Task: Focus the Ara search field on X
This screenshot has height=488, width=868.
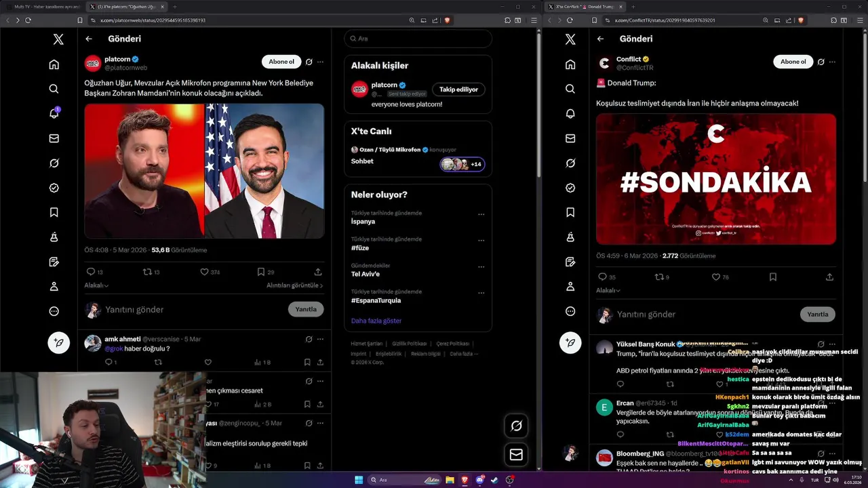Action: (418, 39)
